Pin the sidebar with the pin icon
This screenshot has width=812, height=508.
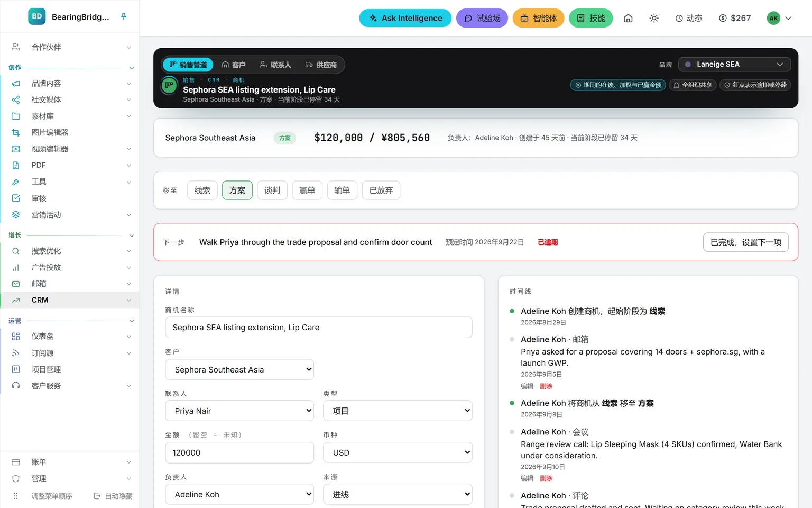(124, 16)
